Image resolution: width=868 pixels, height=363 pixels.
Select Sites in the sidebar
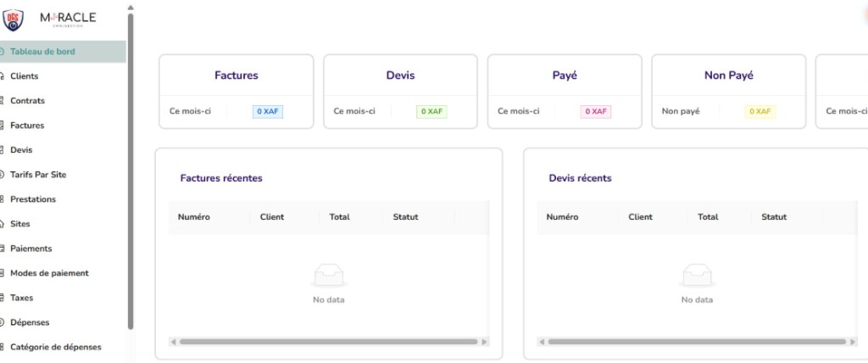tap(20, 224)
